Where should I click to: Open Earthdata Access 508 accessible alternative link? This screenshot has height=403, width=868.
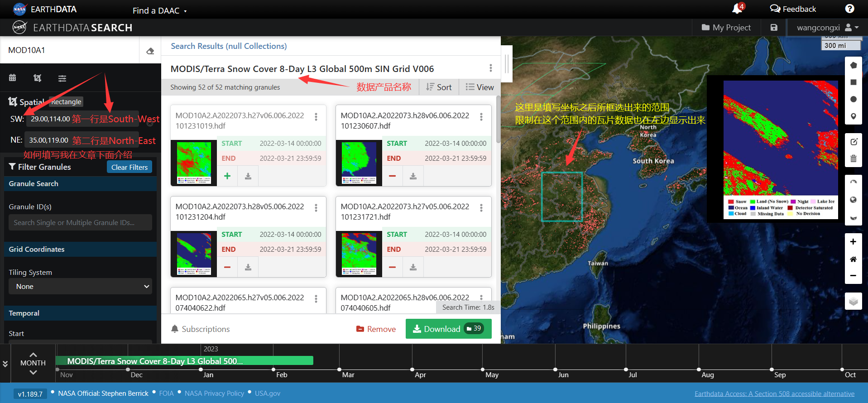tap(775, 394)
